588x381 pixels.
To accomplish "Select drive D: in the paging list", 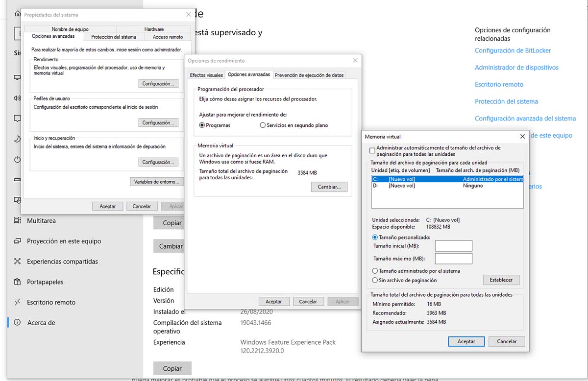I will [x=402, y=186].
